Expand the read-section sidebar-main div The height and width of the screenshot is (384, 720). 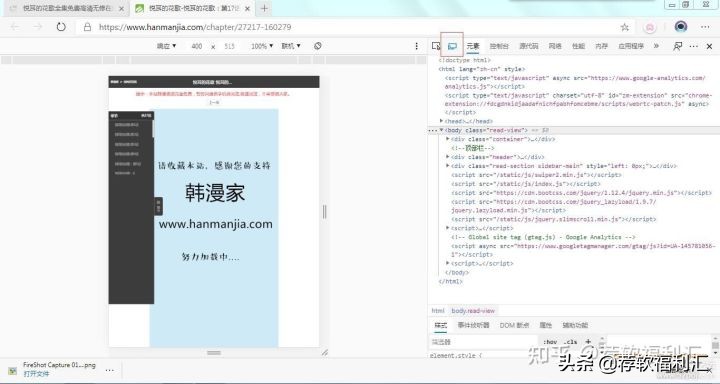(448, 166)
